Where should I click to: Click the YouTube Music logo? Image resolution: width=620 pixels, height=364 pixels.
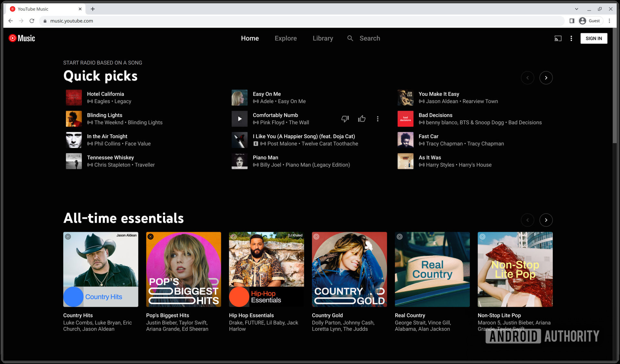pos(22,38)
